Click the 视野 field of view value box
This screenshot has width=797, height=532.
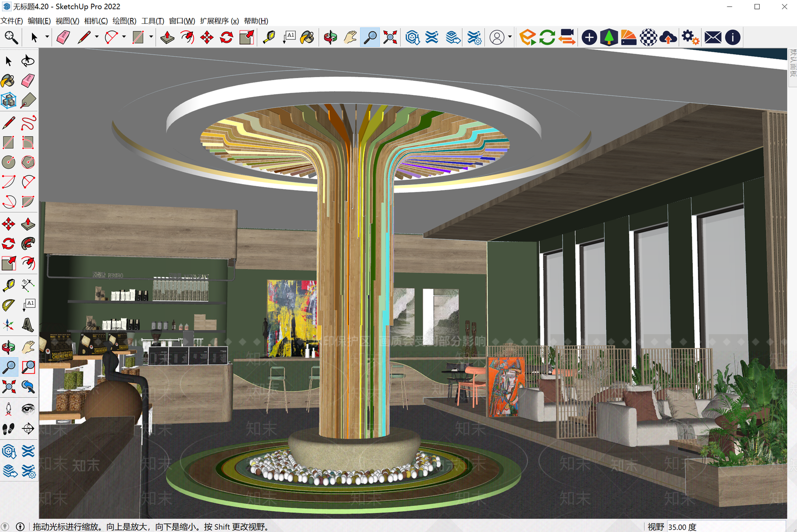pos(726,527)
